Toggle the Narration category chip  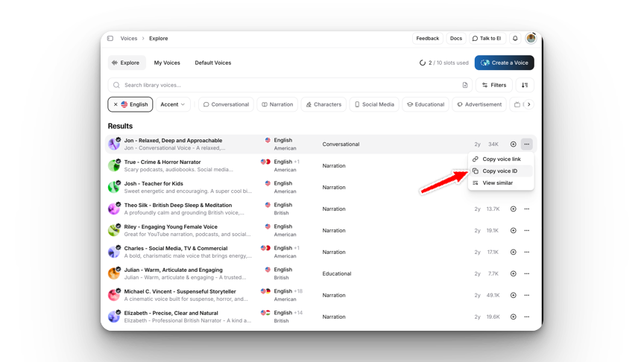click(277, 104)
